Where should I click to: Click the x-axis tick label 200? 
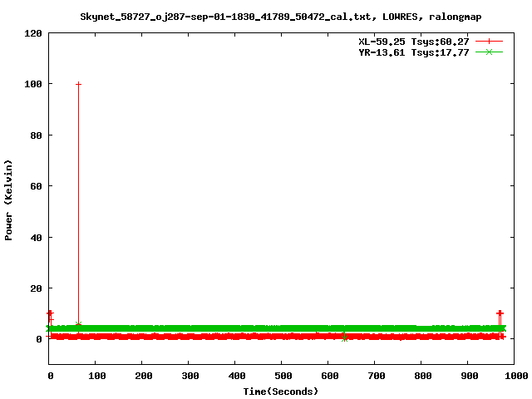coord(144,376)
